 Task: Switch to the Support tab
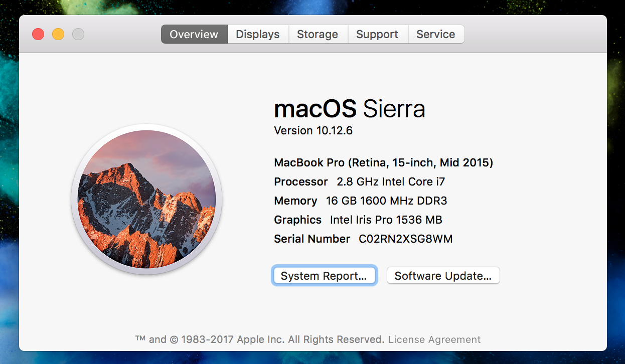pos(377,34)
